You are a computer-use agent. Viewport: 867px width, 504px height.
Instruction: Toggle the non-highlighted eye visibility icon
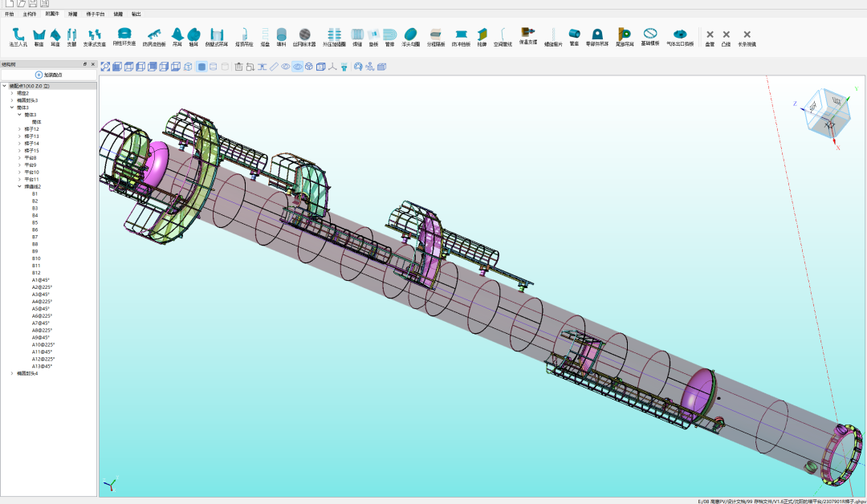point(285,67)
